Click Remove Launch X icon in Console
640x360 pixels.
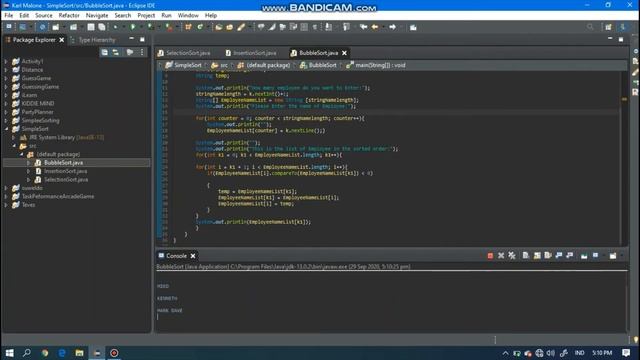pos(501,256)
